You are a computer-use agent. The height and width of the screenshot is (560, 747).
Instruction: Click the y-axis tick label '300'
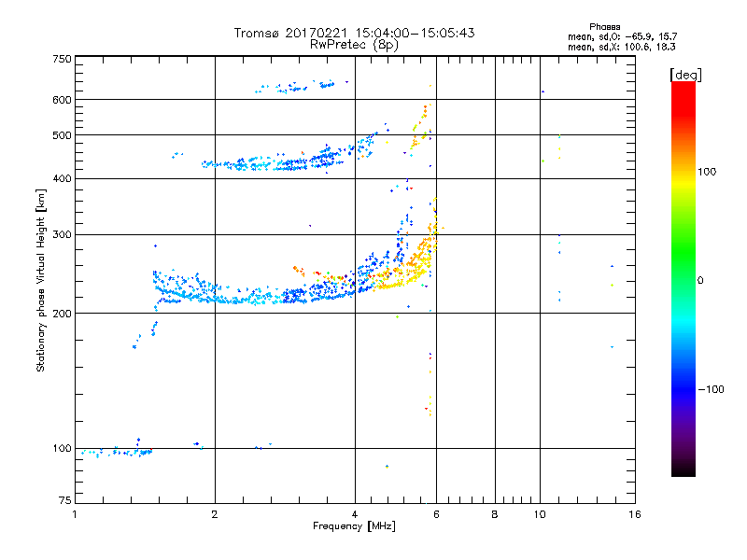62,235
